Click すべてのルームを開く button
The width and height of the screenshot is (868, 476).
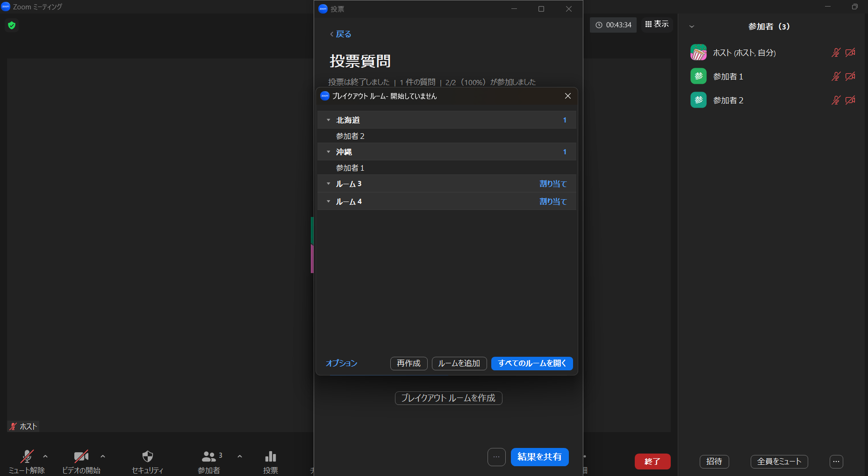click(x=532, y=363)
